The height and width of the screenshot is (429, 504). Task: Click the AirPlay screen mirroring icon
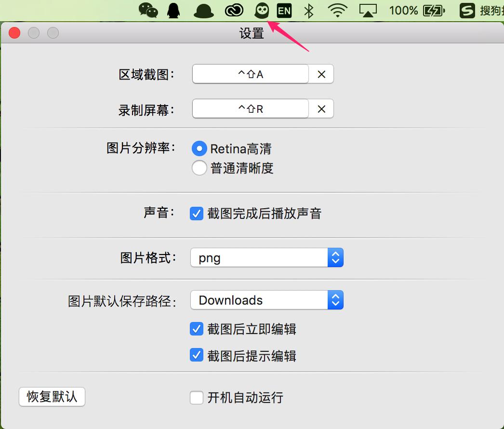click(x=368, y=10)
